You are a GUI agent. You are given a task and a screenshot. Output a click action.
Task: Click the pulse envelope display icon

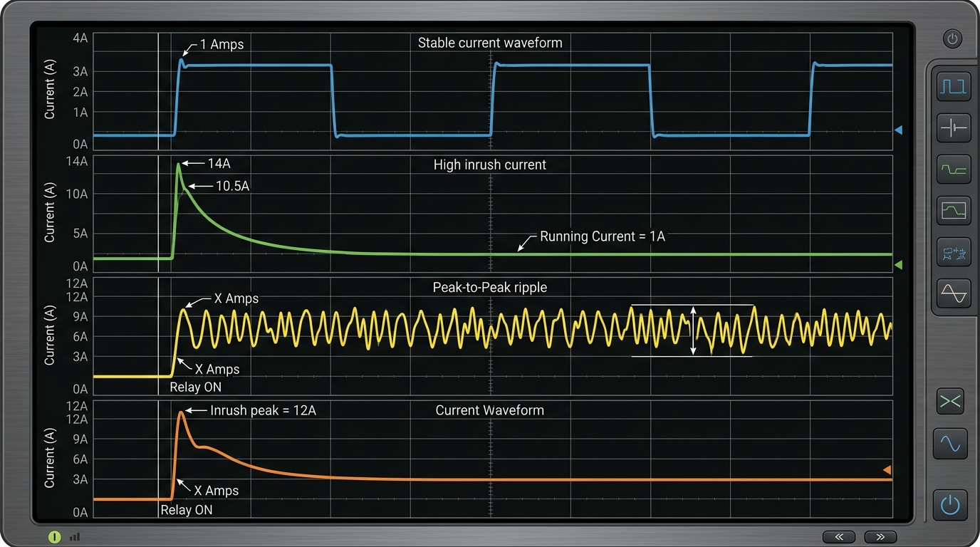[953, 211]
